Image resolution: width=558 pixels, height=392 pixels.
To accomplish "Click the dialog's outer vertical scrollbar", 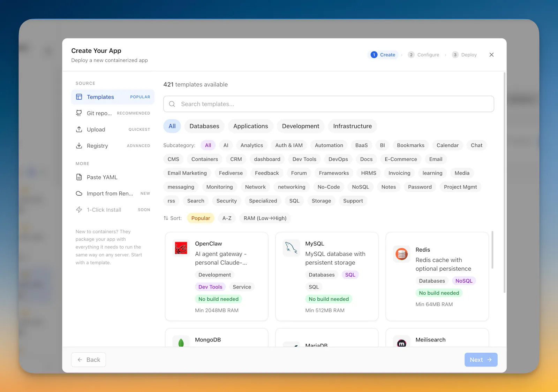I will [x=504, y=182].
